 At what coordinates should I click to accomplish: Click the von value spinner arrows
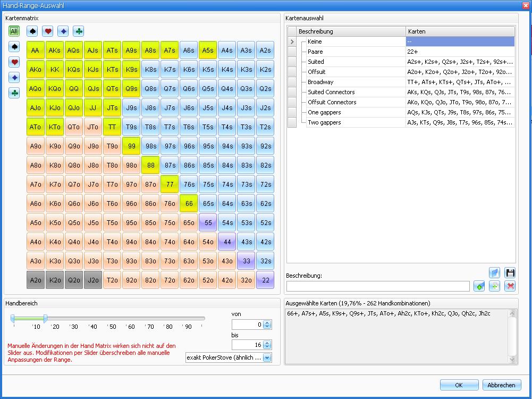(x=267, y=325)
